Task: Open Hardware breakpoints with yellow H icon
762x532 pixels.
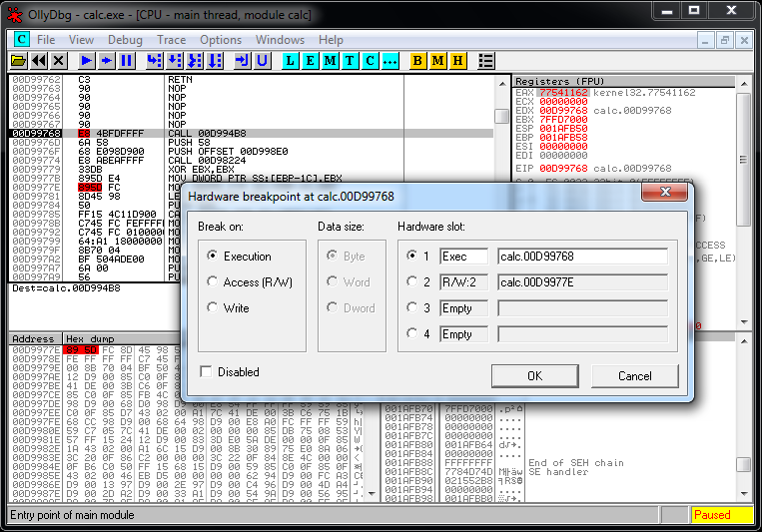Action: coord(457,61)
